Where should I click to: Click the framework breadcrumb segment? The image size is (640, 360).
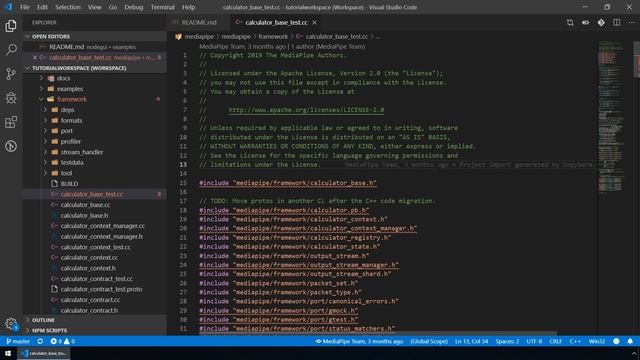273,36
